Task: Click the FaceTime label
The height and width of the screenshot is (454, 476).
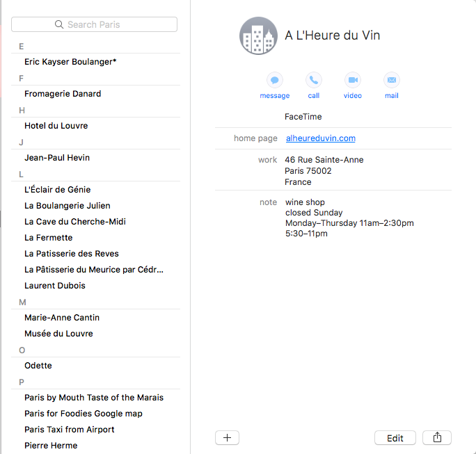Action: point(303,117)
